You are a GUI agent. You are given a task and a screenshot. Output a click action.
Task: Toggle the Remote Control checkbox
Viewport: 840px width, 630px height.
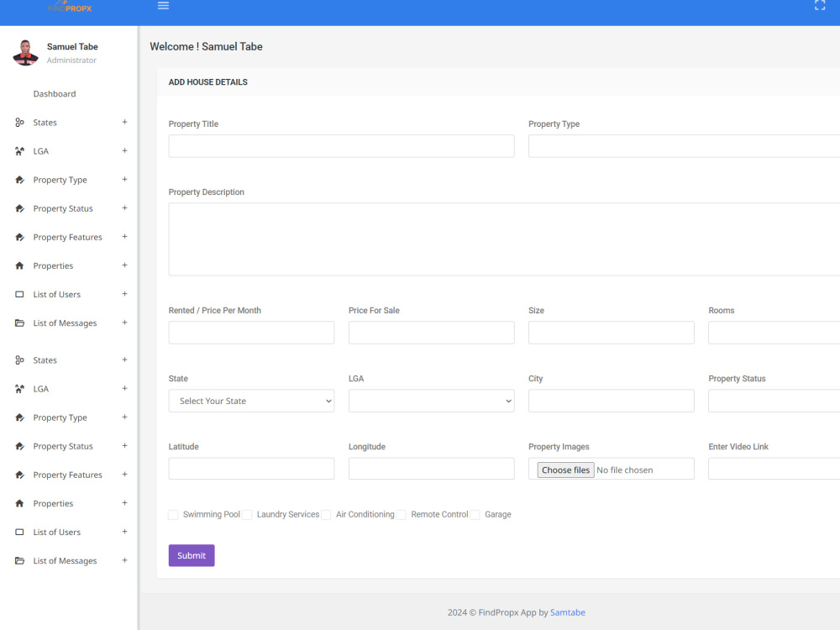(x=402, y=515)
